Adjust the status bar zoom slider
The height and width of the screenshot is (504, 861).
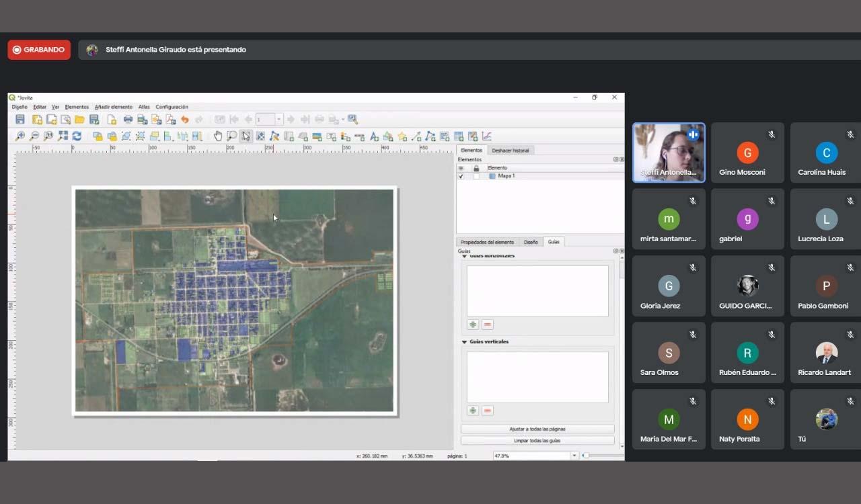587,456
